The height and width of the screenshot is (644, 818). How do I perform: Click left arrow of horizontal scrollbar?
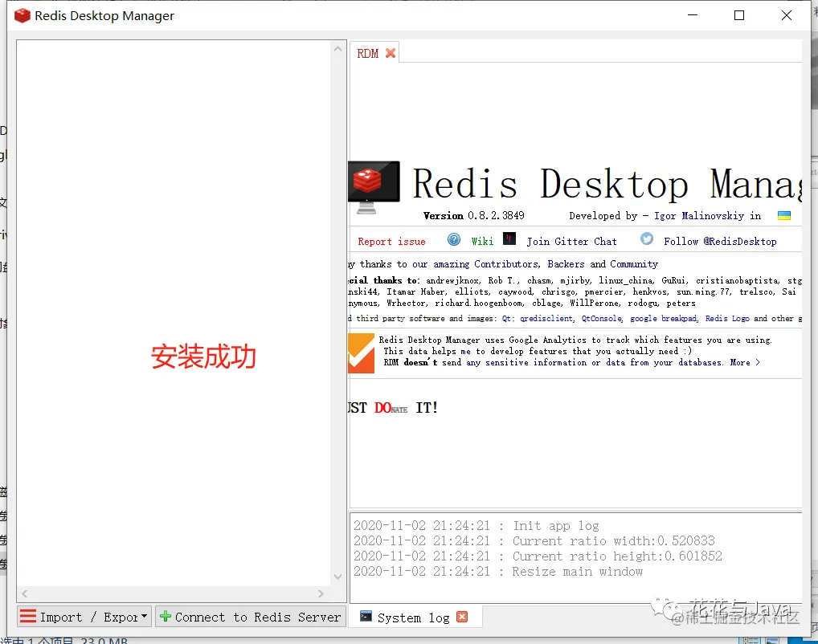click(25, 593)
